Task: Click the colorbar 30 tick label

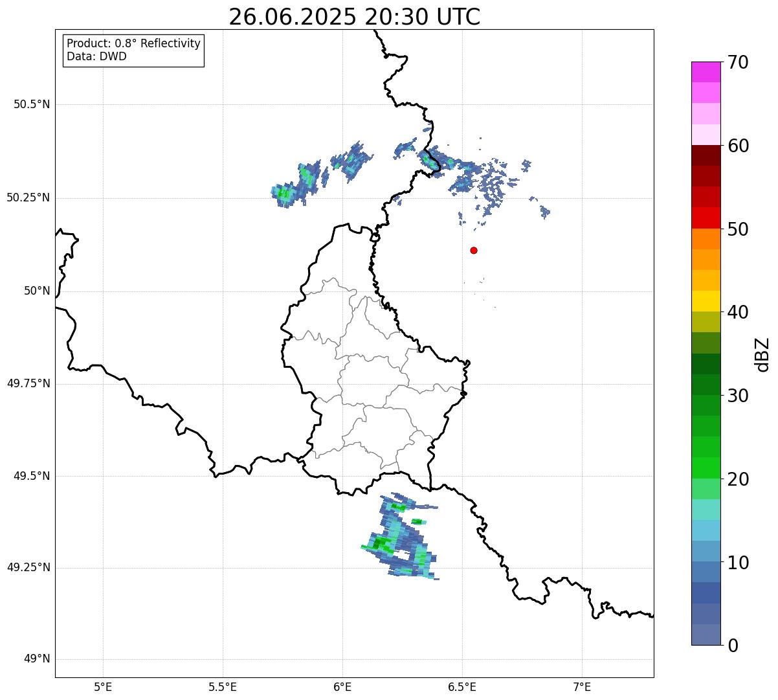Action: tap(738, 396)
